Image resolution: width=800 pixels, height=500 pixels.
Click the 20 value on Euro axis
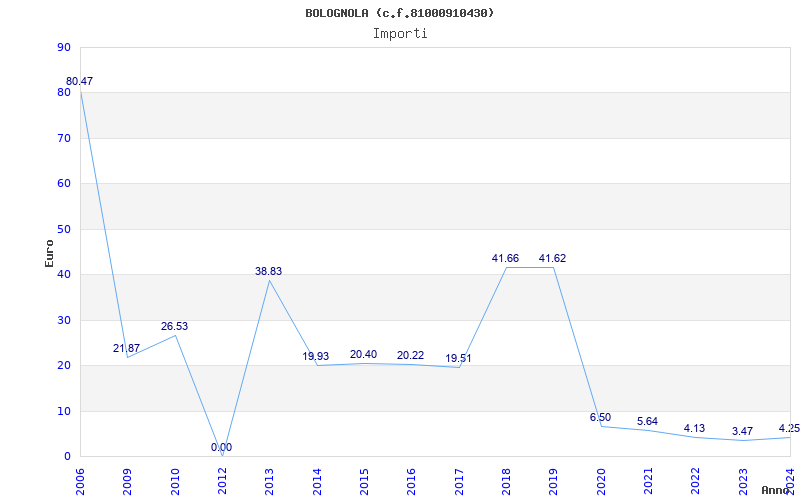click(x=64, y=366)
